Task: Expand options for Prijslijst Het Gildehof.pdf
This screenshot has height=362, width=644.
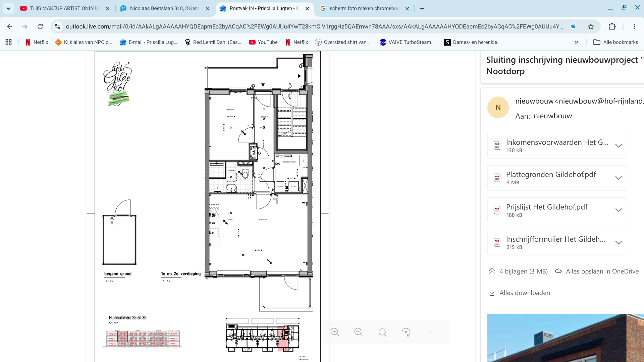Action: pyautogui.click(x=619, y=210)
